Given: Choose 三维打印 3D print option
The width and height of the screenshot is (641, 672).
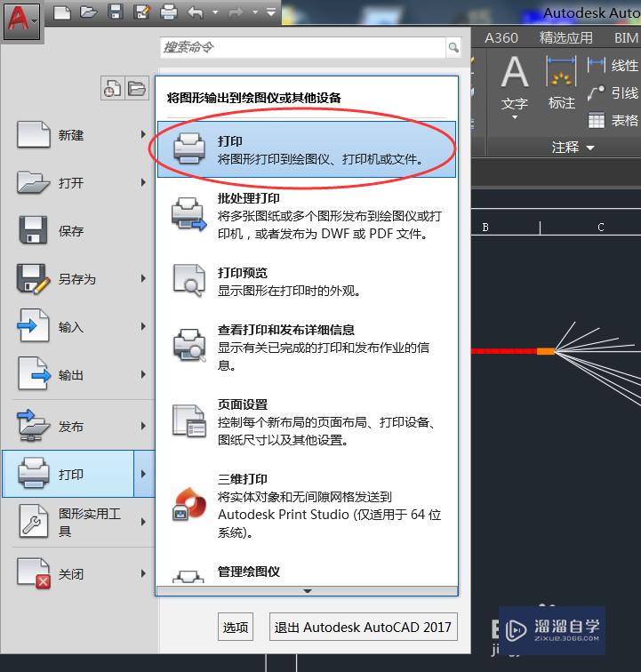Looking at the screenshot, I should point(307,506).
